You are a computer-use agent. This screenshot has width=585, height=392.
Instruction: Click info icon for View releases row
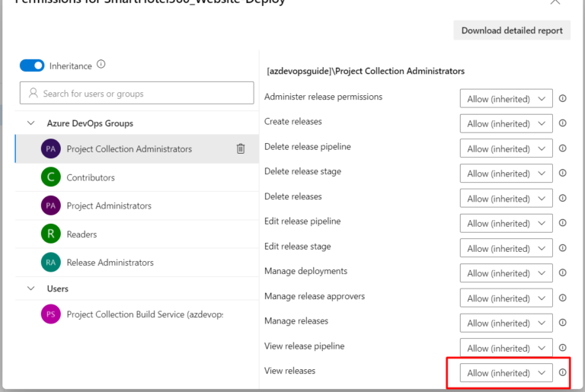(563, 373)
